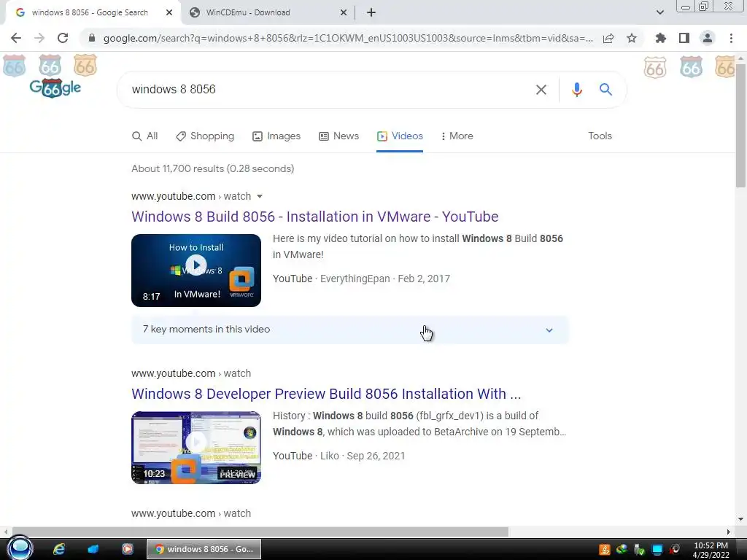Screen dimensions: 747x560
Task: Share this page icon in address bar
Action: coord(608,38)
